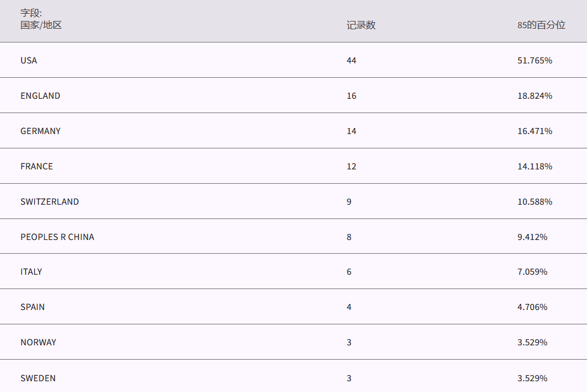Select the 9.412% percentage value
The image size is (587, 392).
click(x=532, y=237)
